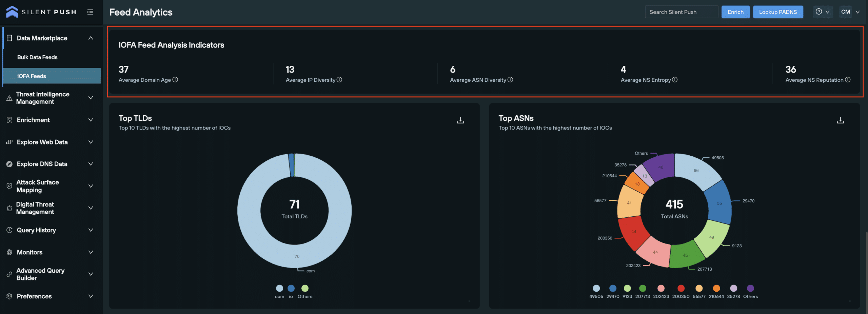Click the Explore DNS Data compass icon
Image resolution: width=868 pixels, height=314 pixels.
[9, 164]
